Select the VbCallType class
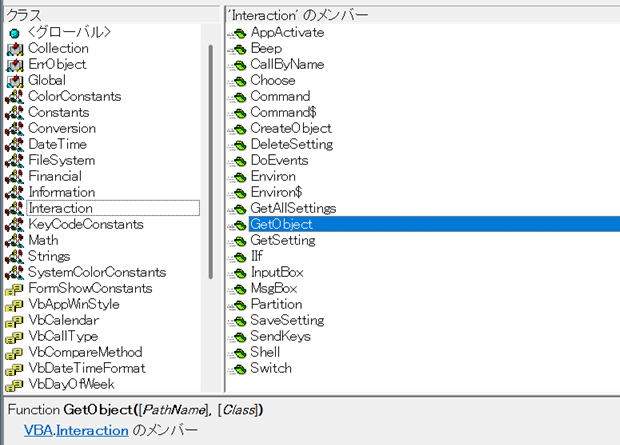The width and height of the screenshot is (620, 445). point(63,336)
